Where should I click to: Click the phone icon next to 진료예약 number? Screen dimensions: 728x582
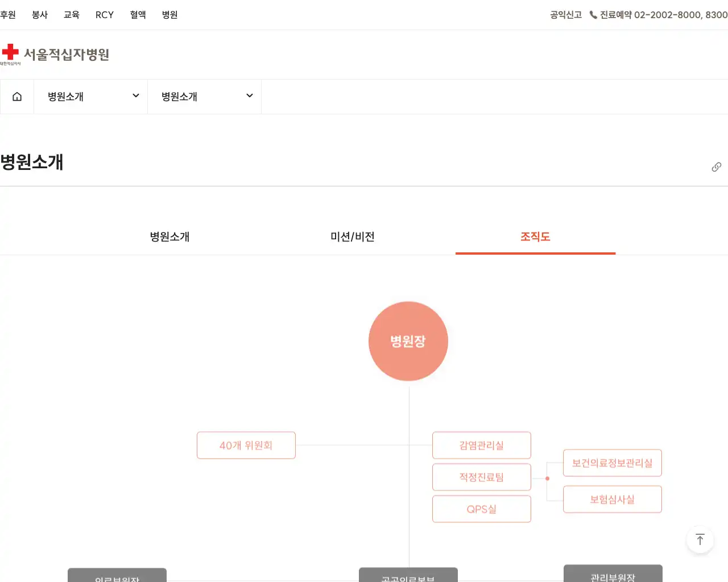(x=593, y=15)
